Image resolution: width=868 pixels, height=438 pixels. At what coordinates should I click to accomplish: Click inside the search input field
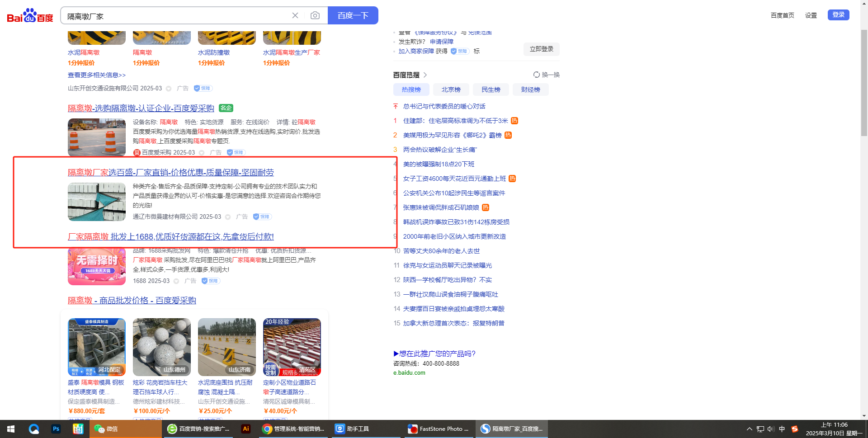(176, 16)
